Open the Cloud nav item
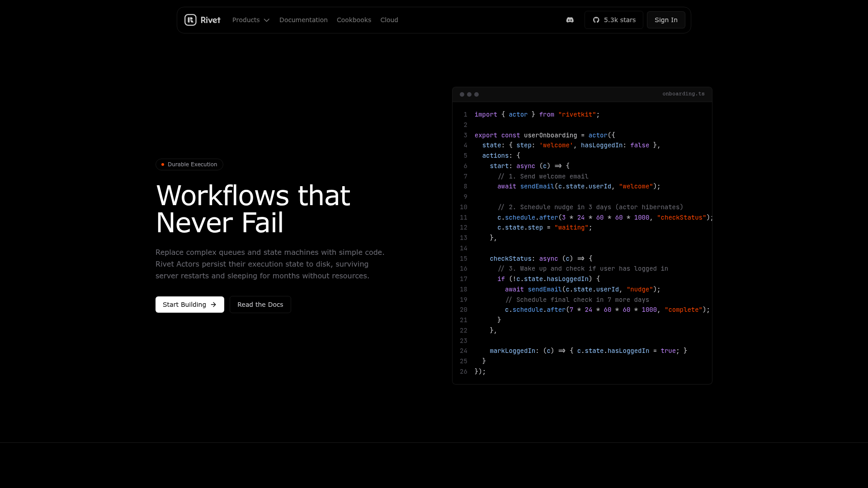868x488 pixels. tap(389, 20)
